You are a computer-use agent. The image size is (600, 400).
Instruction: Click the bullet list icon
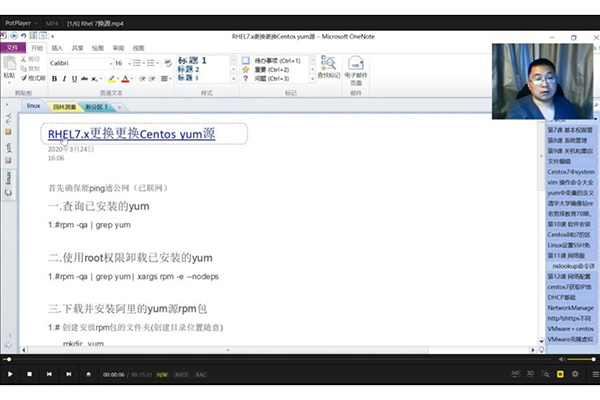[x=139, y=63]
